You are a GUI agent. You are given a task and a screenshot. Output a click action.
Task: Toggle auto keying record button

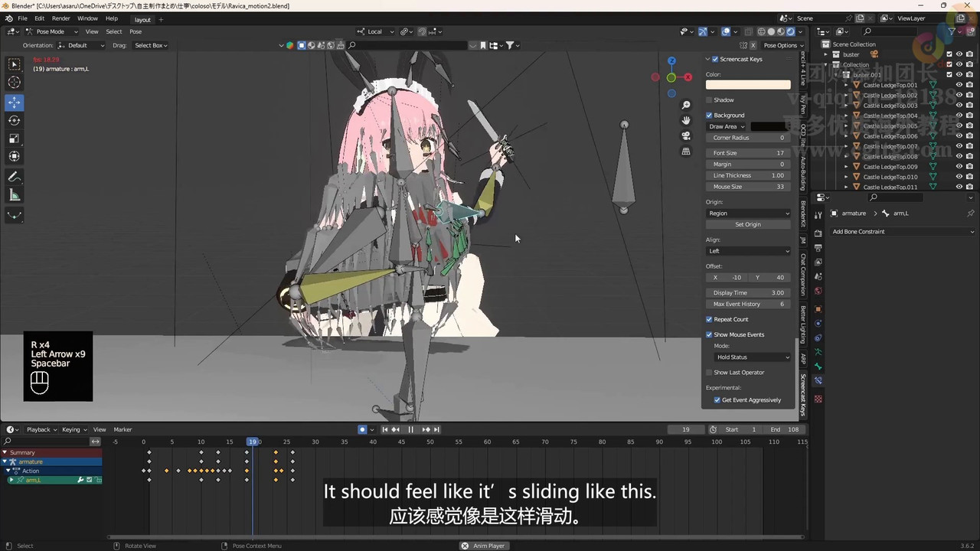tap(362, 429)
